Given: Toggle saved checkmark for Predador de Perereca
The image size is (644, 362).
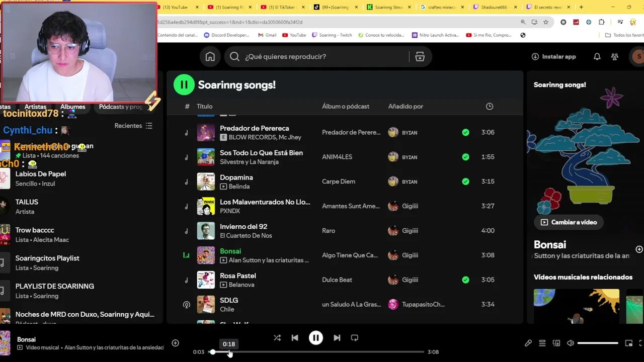Looking at the screenshot, I should point(465,132).
